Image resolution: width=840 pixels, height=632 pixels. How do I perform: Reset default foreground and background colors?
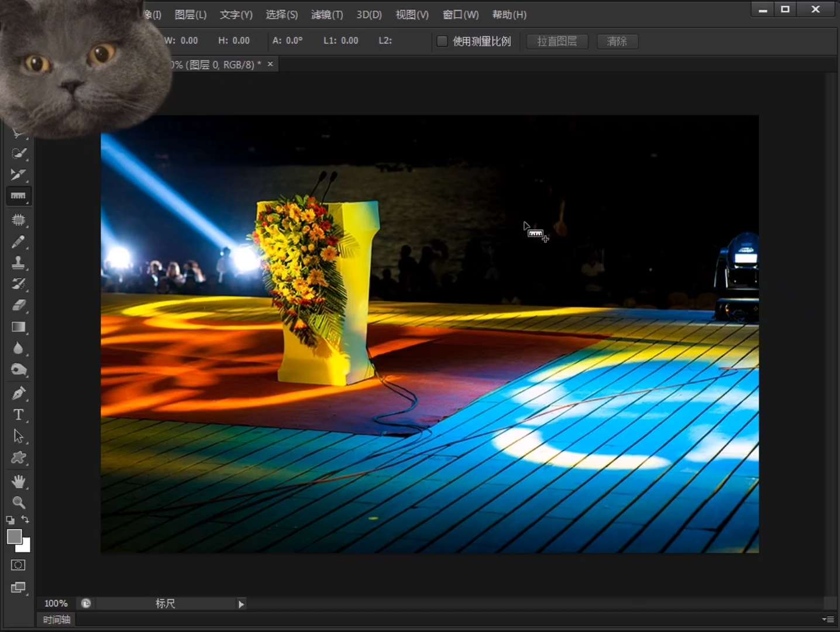[x=10, y=520]
